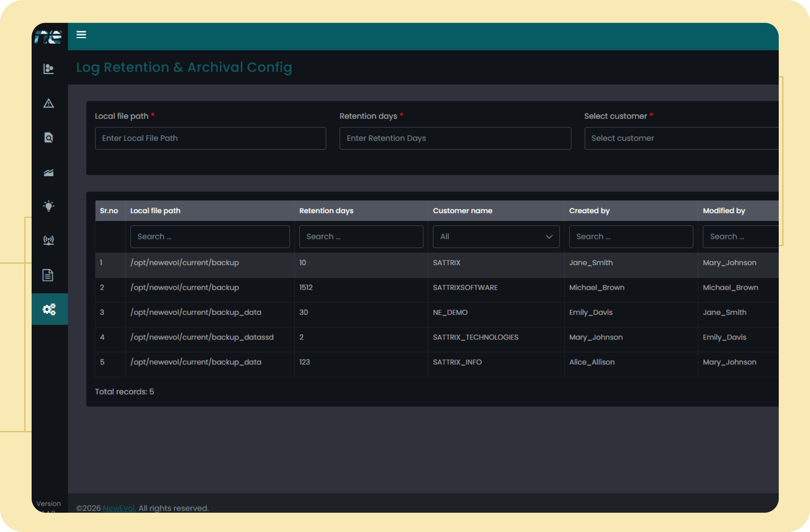Viewport: 810px width, 532px height.
Task: Open the analytics area chart icon
Action: pyautogui.click(x=49, y=172)
